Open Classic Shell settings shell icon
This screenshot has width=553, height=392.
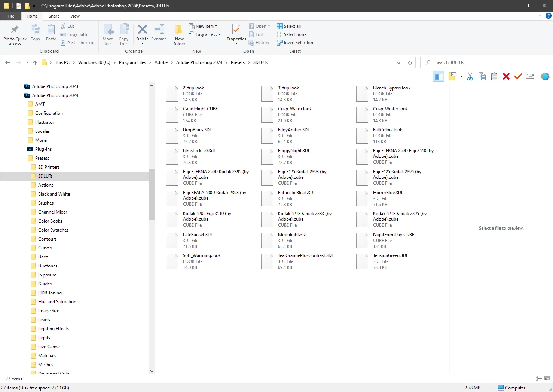click(545, 76)
